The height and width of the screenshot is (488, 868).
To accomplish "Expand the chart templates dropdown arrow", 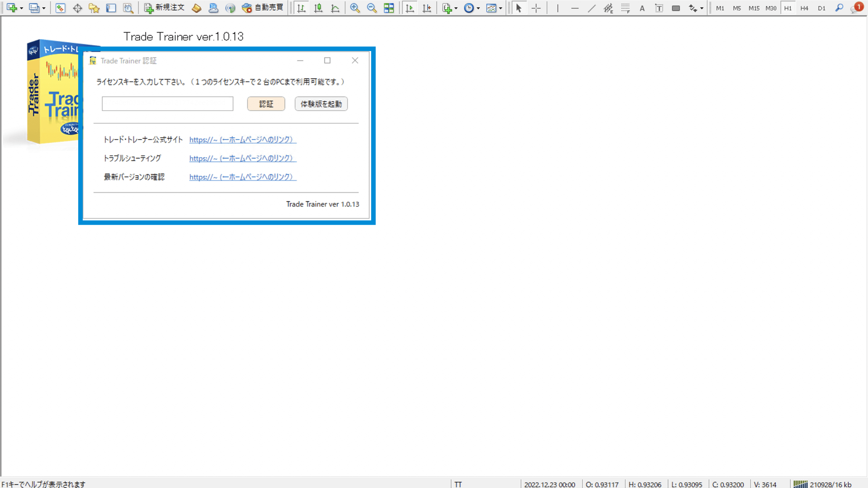I will click(x=500, y=8).
